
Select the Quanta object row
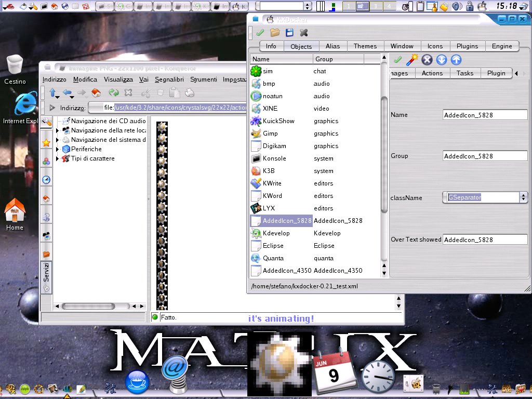(x=315, y=258)
